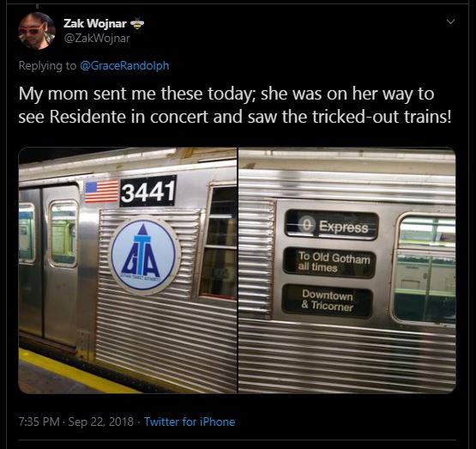Click the 3441 car number plate
The width and height of the screenshot is (476, 449).
148,191
